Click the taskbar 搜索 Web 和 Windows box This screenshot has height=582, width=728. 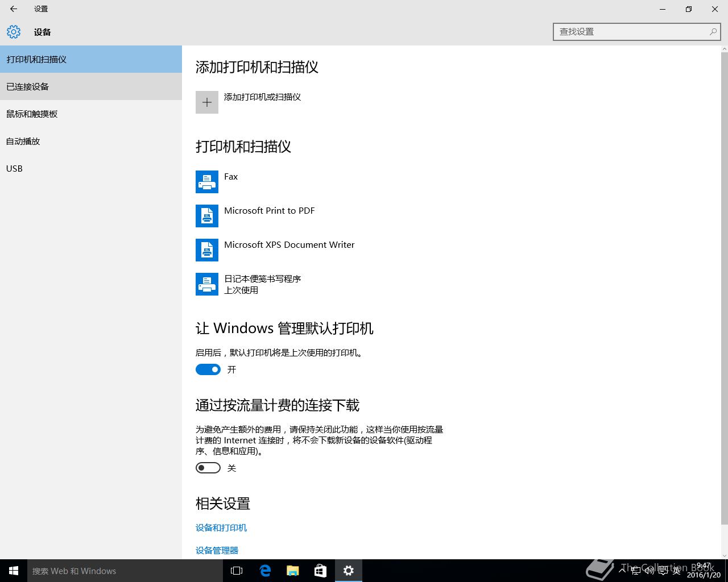pos(125,571)
